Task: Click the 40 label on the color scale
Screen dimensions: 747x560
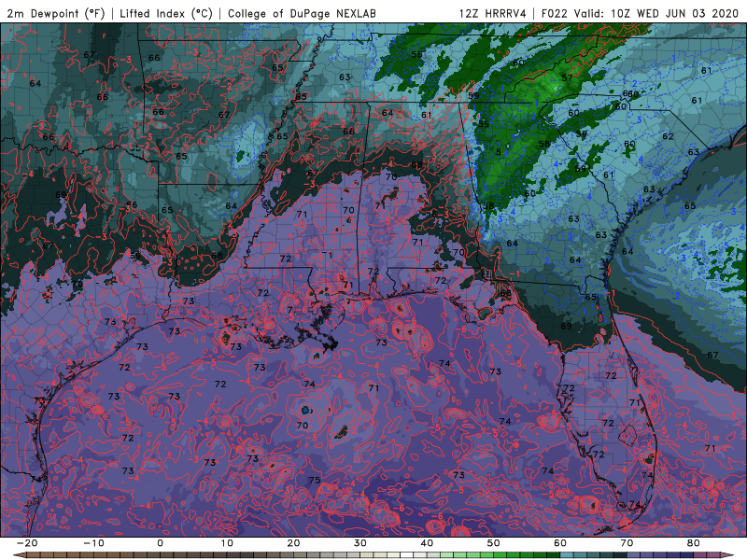Action: click(427, 543)
